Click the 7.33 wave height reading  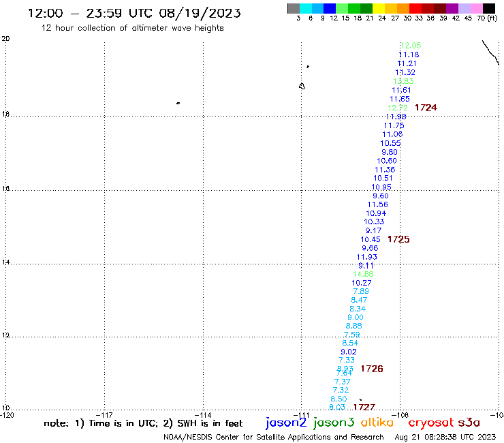[x=347, y=360]
